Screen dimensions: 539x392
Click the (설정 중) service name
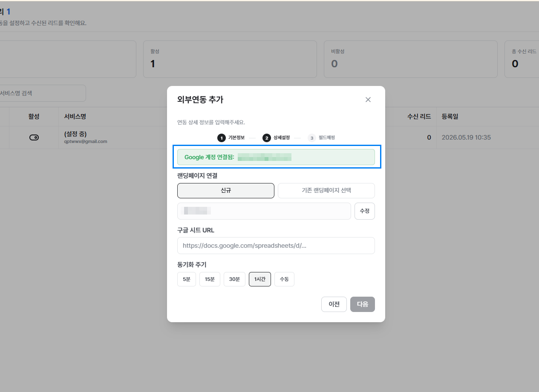tap(75, 134)
